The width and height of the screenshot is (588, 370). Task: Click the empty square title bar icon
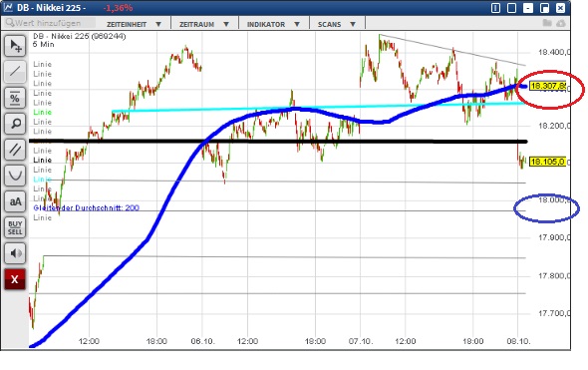(x=511, y=8)
